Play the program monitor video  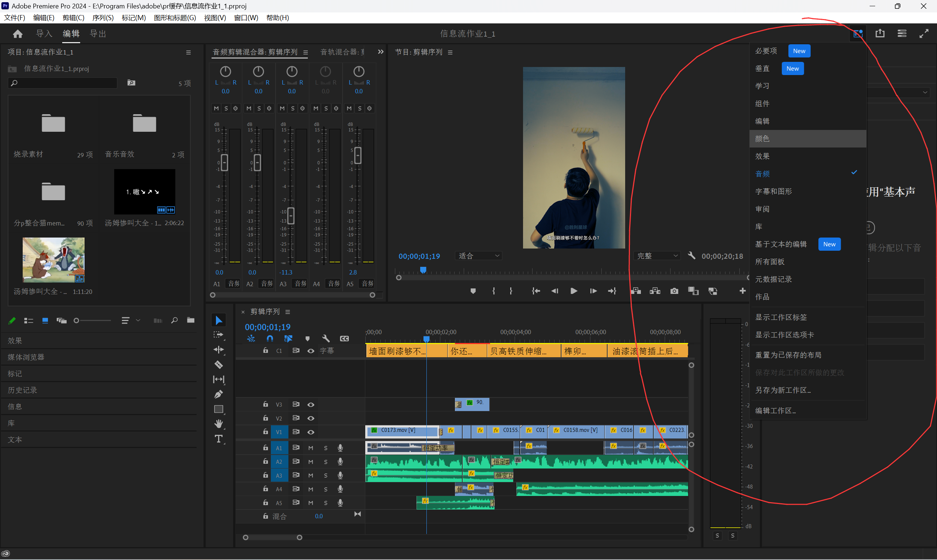pos(574,291)
